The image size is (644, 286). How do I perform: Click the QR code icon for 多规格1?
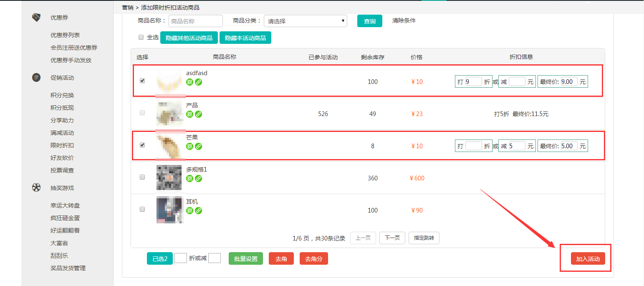click(x=189, y=178)
